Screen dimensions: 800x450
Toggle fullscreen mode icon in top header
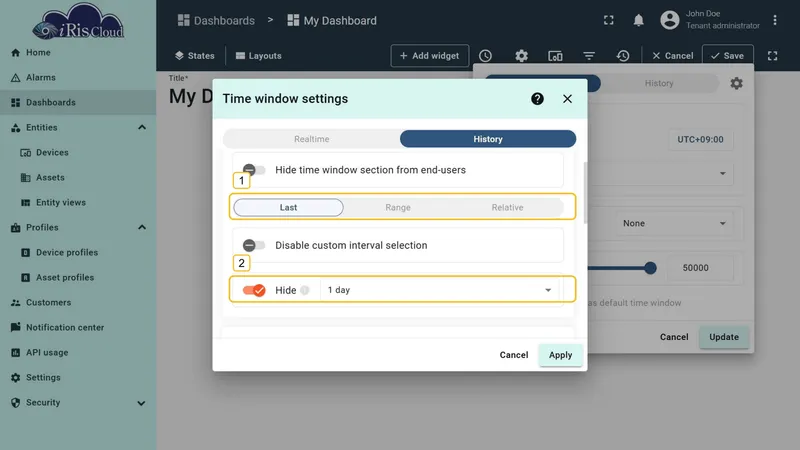point(608,20)
